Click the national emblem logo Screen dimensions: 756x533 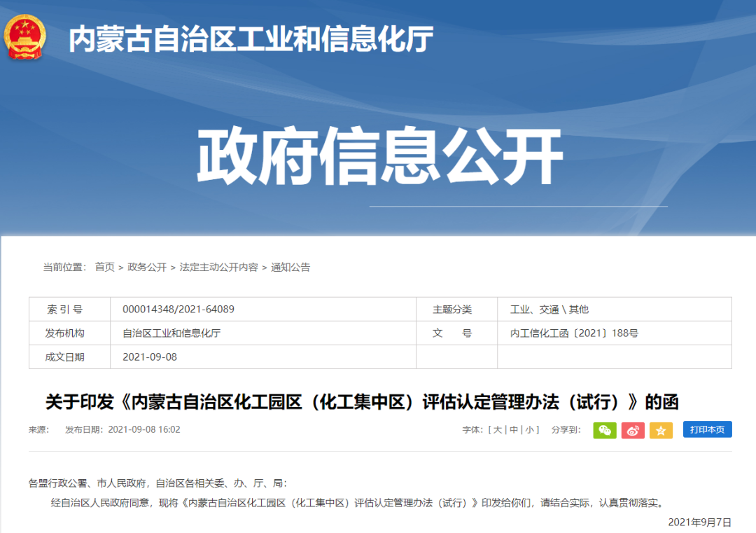(x=25, y=39)
